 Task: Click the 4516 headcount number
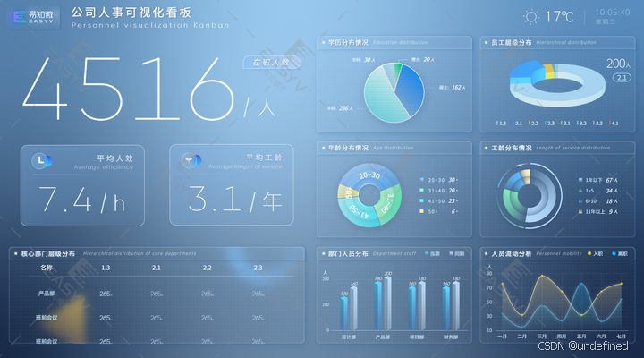click(x=129, y=89)
